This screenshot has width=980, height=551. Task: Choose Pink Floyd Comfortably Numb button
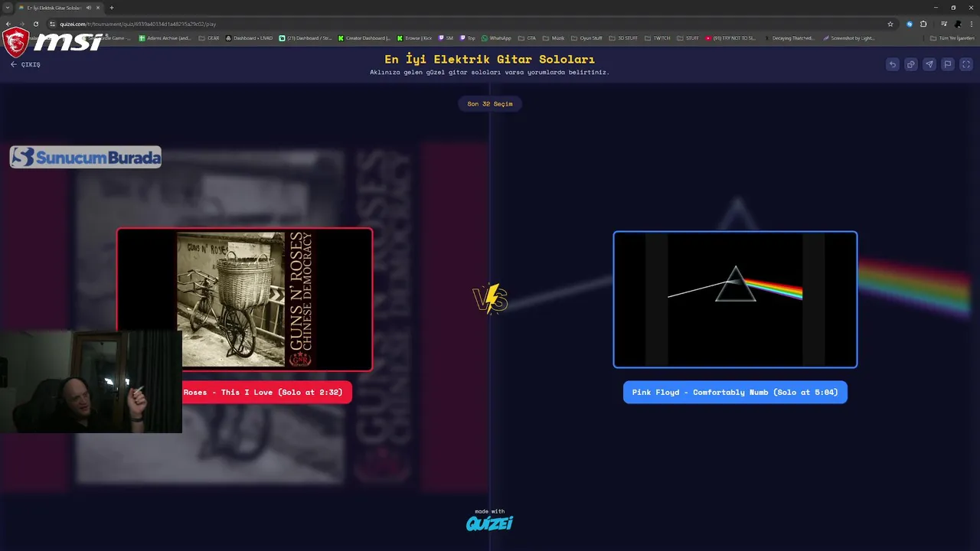click(x=735, y=392)
